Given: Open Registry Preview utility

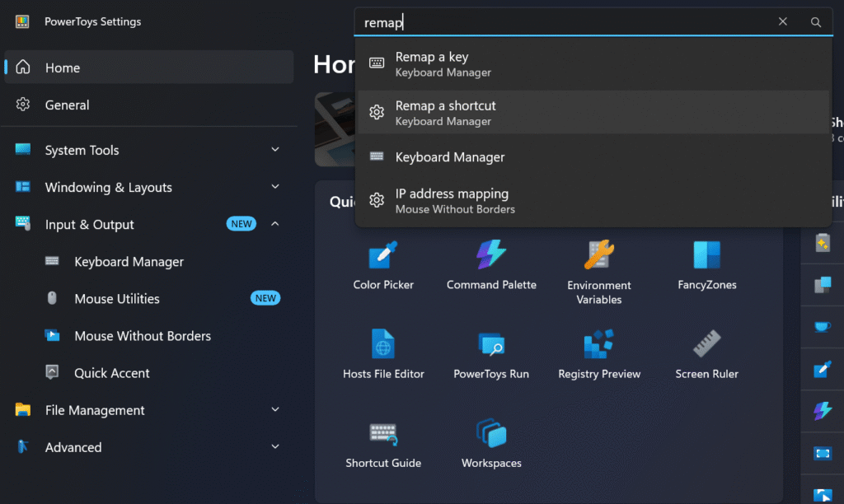Looking at the screenshot, I should pyautogui.click(x=599, y=344).
